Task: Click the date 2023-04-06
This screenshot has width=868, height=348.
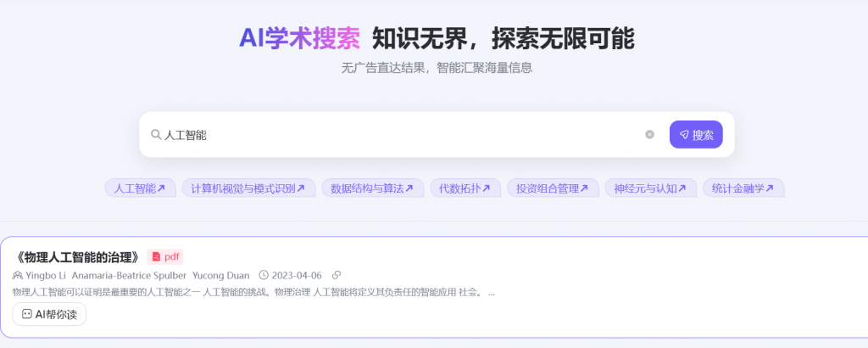Action: 296,275
